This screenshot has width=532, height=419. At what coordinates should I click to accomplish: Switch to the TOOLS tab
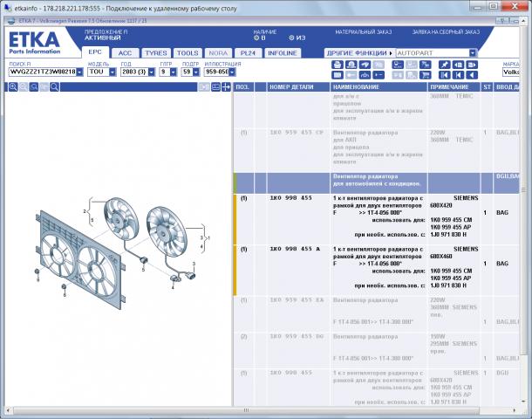188,53
